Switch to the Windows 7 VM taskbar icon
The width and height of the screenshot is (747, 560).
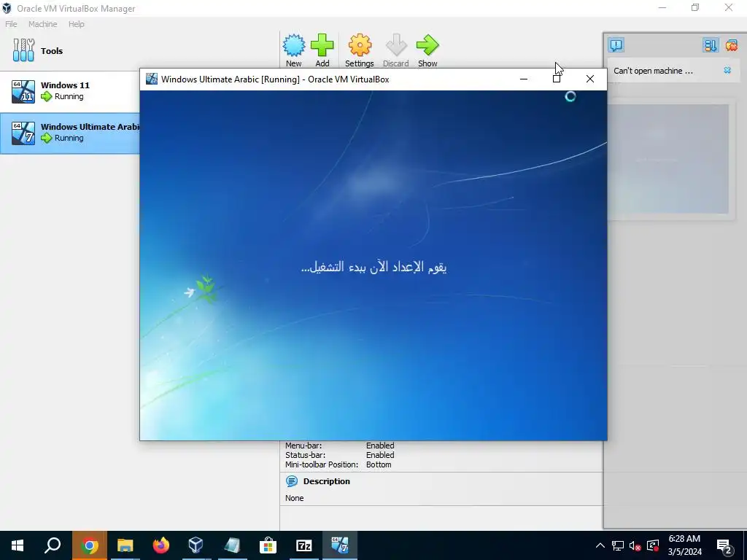340,545
